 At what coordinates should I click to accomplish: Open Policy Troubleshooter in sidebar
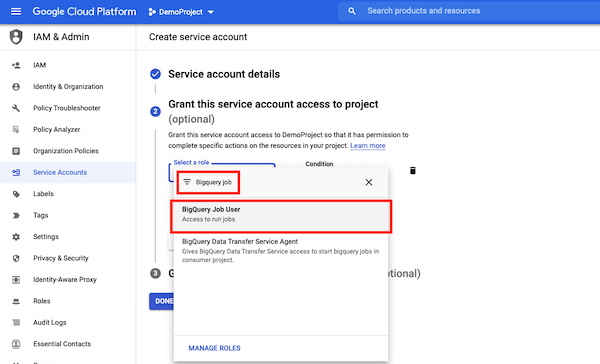tap(67, 108)
